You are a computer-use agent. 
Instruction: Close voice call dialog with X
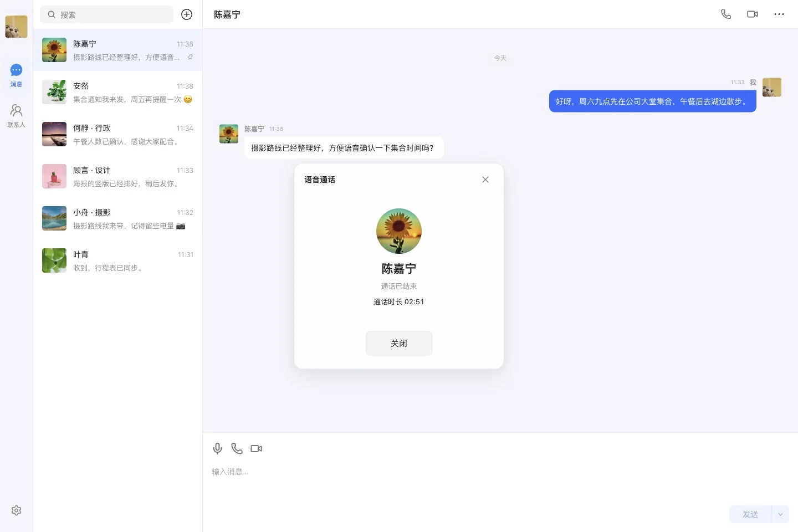[485, 180]
